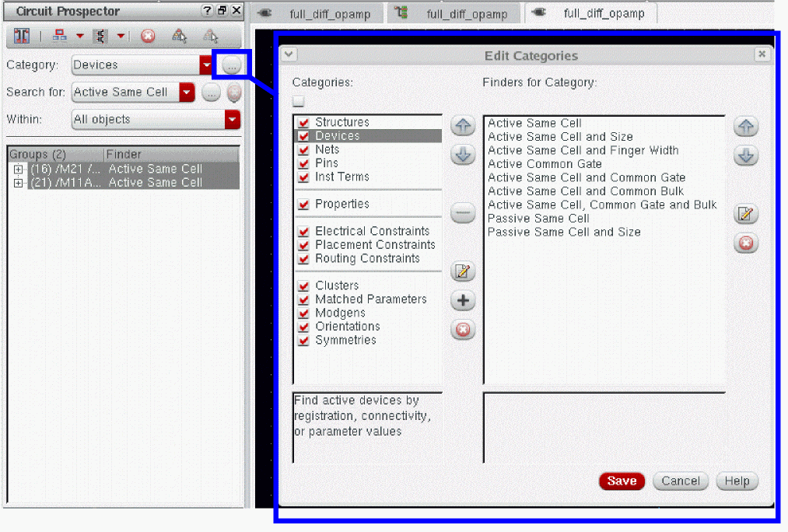This screenshot has width=788, height=532.
Task: Undock the Circuit Prospector panel
Action: click(x=222, y=11)
